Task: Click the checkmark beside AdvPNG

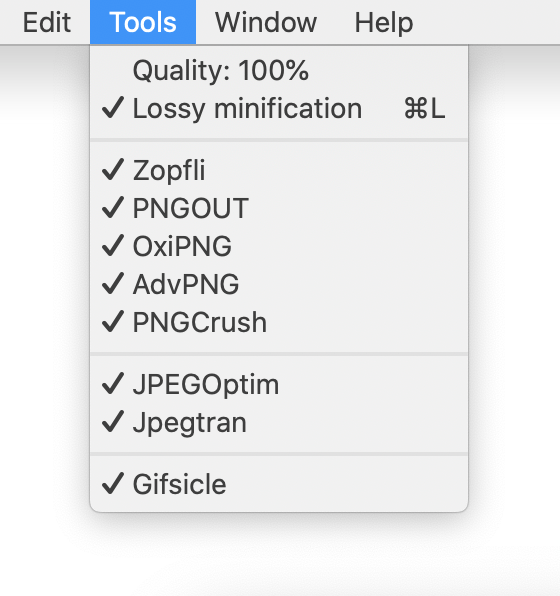Action: click(x=113, y=284)
